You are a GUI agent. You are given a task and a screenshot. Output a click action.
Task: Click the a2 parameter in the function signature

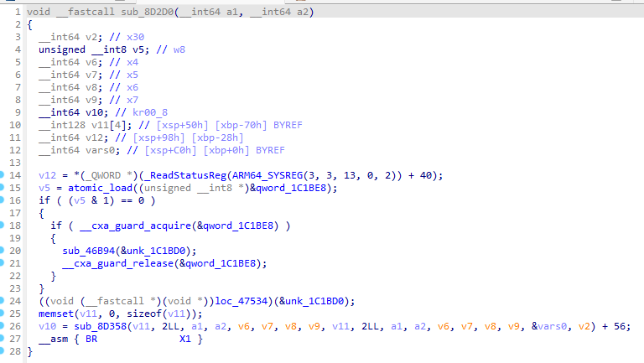click(x=302, y=12)
